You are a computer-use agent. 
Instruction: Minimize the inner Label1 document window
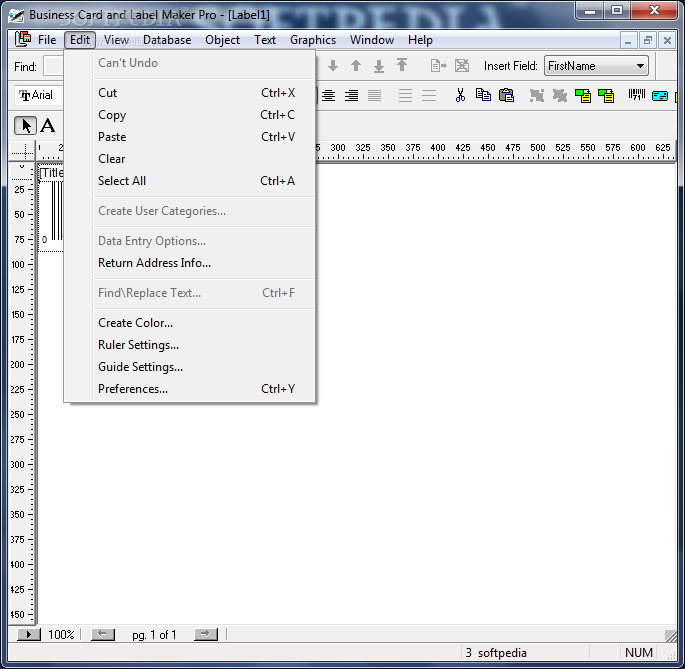coord(629,41)
